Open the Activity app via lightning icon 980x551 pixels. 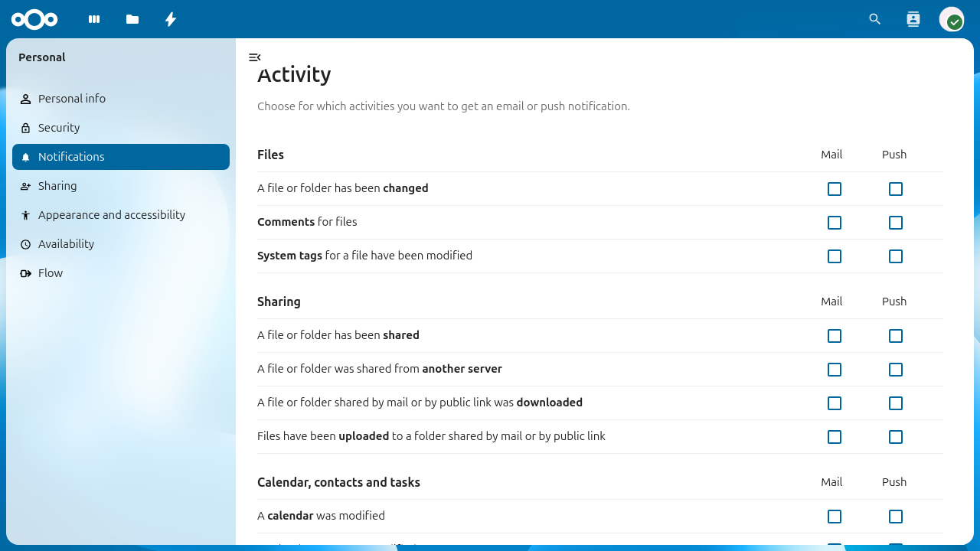click(170, 19)
